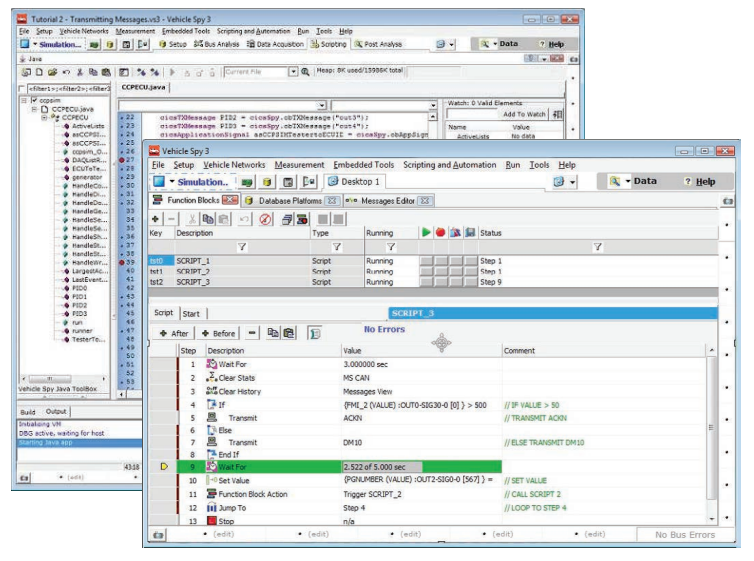Click first run button in SCRIPT_1 row

pos(426,261)
